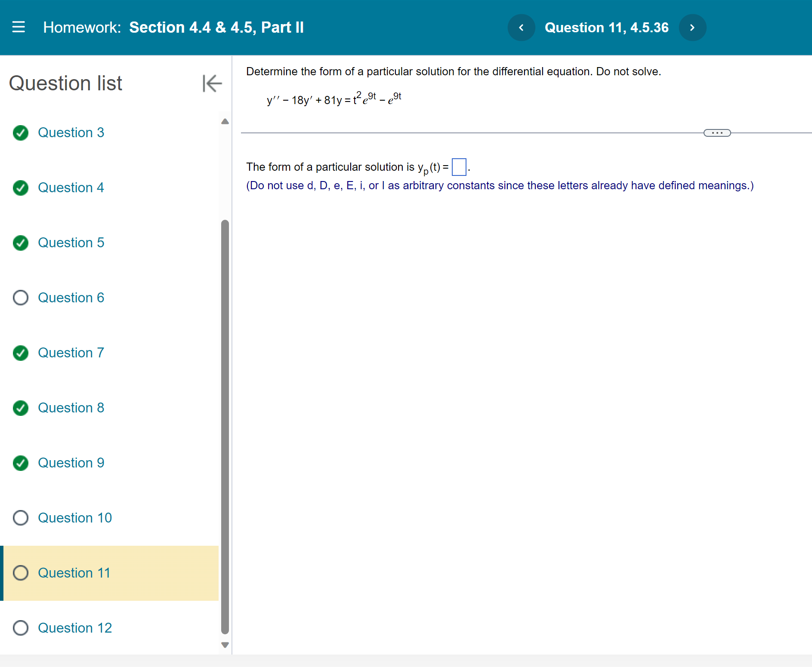
Task: Click the scrollbar up arrow
Action: (x=225, y=121)
